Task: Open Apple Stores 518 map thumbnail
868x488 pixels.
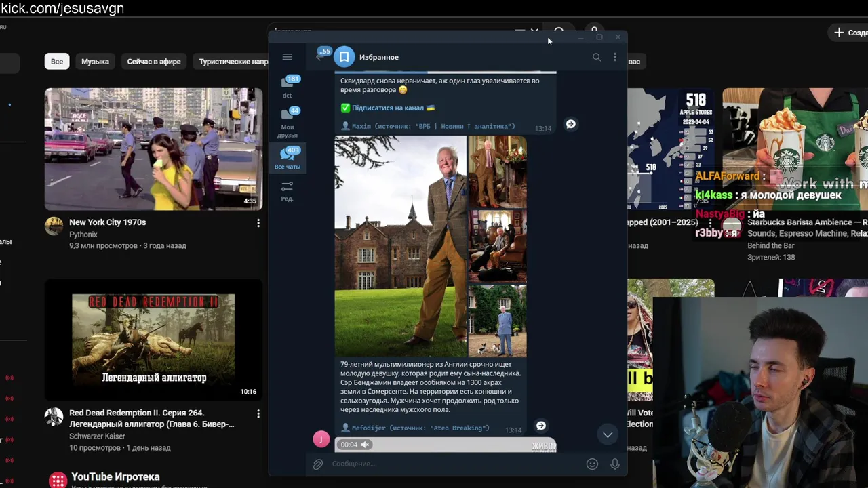Action: tap(670, 149)
